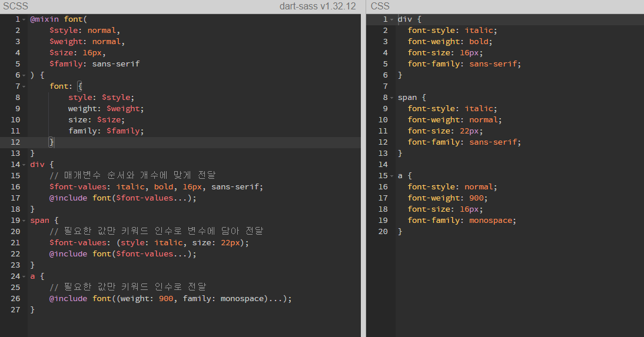The width and height of the screenshot is (644, 337).
Task: Click the 'span {' selector on SCSS line 19
Action: pyautogui.click(x=44, y=221)
